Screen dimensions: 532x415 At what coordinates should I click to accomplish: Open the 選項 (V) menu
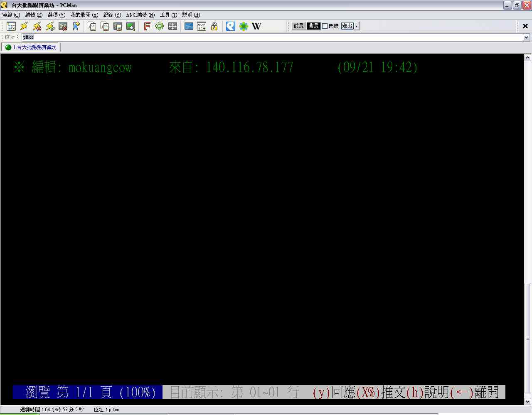point(57,15)
